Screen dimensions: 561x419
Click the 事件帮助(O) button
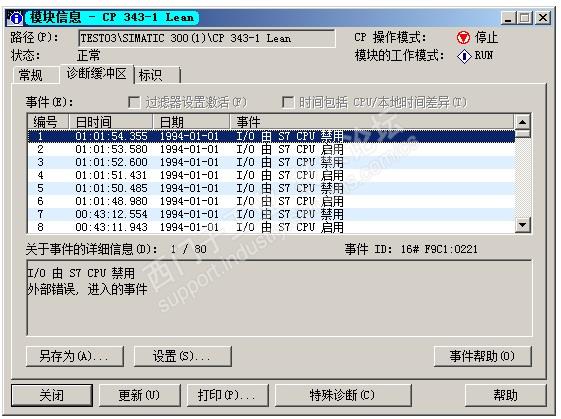coord(483,356)
